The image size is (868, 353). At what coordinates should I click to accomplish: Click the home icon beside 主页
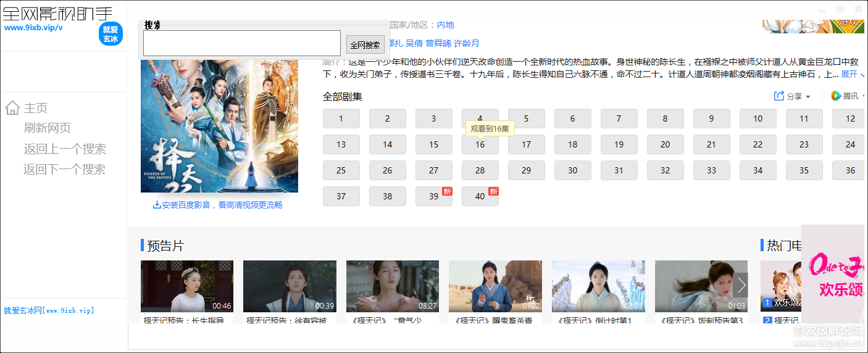coord(12,108)
